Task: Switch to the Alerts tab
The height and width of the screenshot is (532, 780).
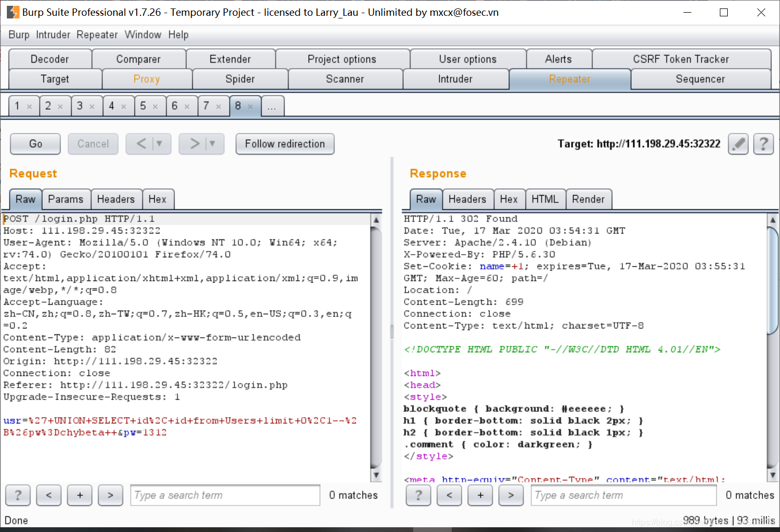Action: tap(559, 59)
